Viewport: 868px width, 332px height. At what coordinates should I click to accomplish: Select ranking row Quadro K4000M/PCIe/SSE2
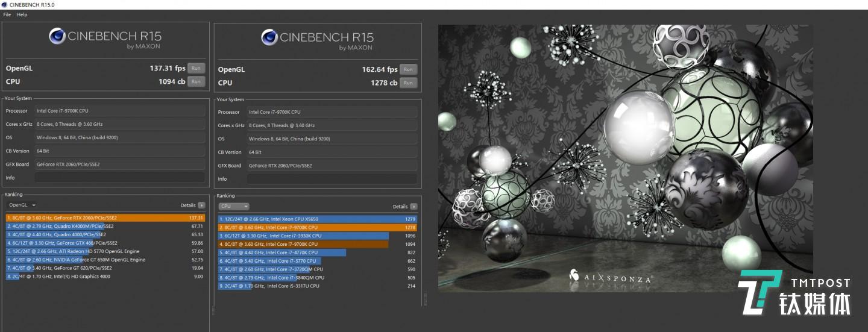105,226
